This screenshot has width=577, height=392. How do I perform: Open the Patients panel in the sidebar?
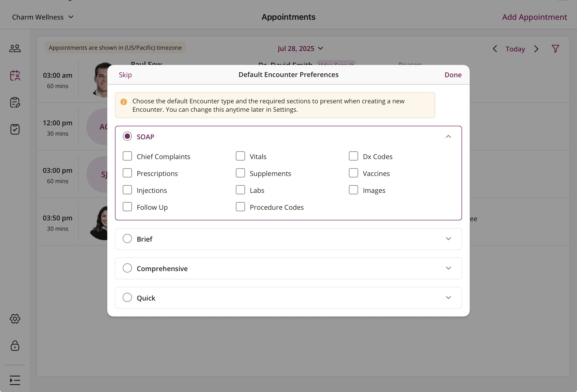(15, 48)
